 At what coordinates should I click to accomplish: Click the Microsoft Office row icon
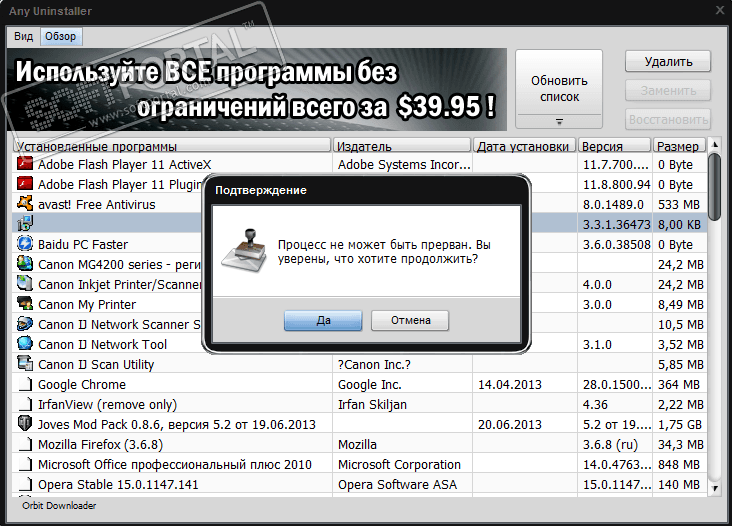click(x=26, y=464)
